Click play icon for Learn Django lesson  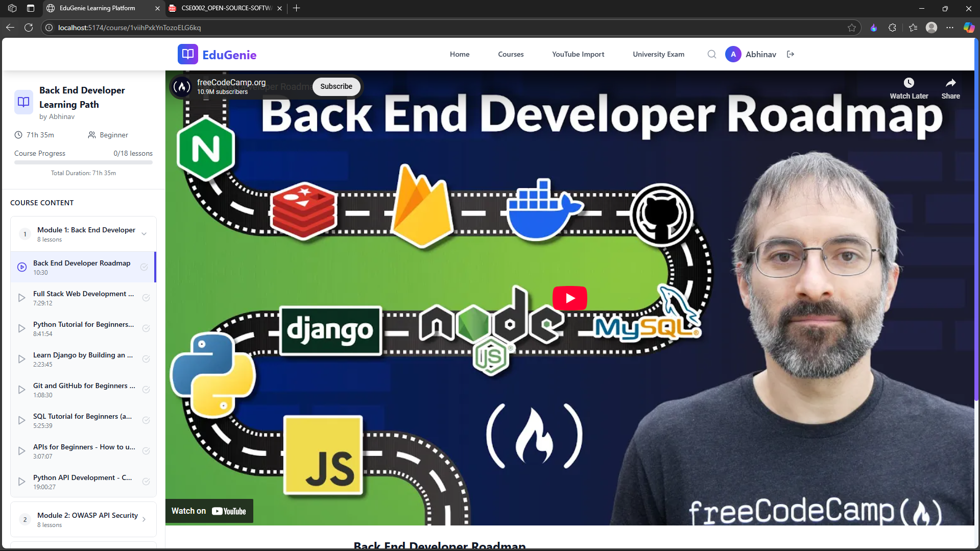click(22, 359)
